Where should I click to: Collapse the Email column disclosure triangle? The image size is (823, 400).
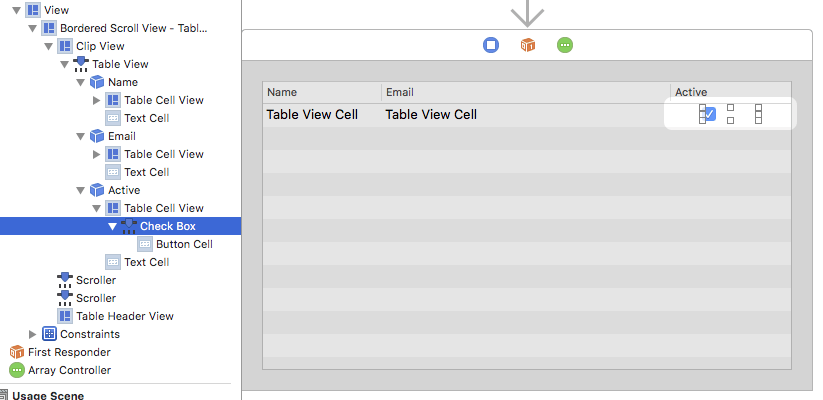81,136
